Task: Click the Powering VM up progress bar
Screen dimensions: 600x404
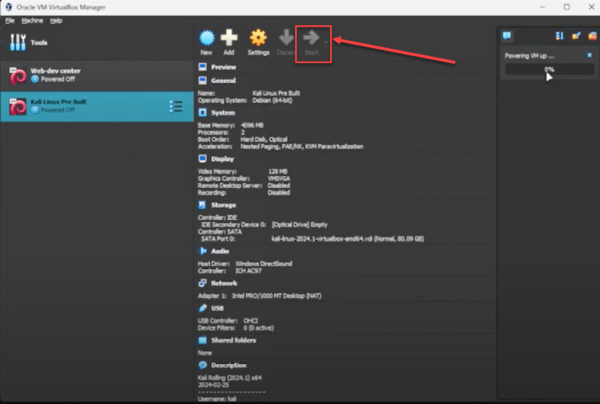Action: tap(548, 70)
